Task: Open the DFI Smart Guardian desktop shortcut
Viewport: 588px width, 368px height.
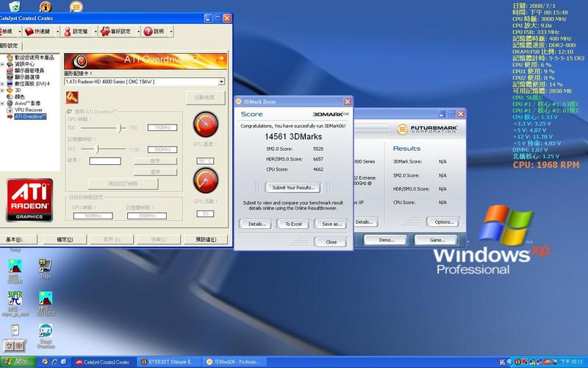Action: click(46, 336)
